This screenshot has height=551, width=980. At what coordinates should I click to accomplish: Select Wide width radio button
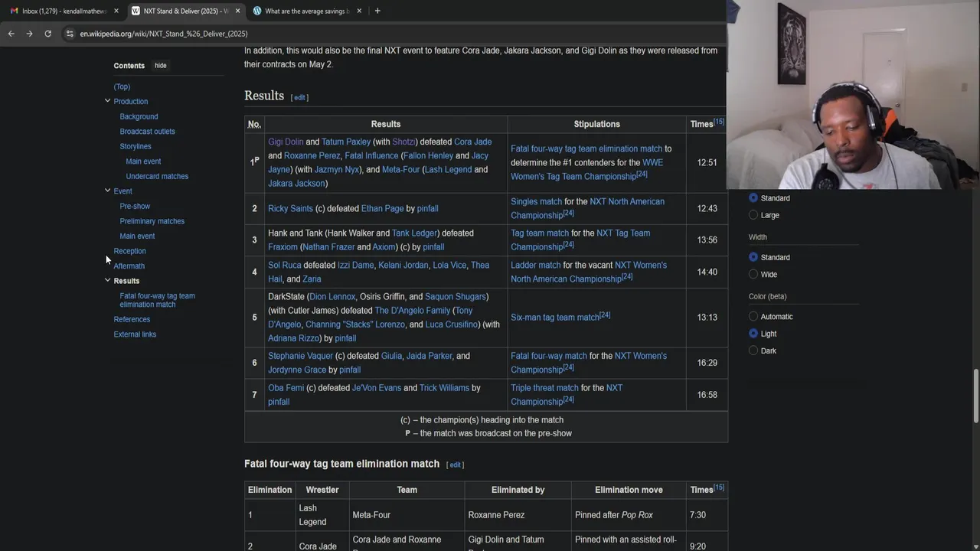click(x=753, y=274)
